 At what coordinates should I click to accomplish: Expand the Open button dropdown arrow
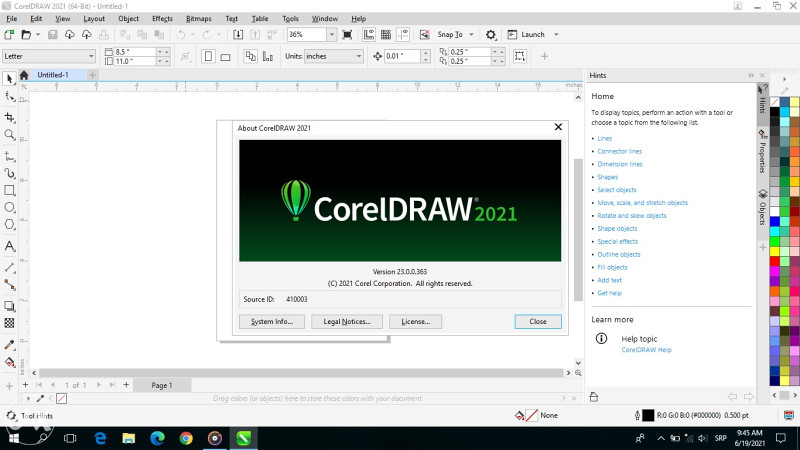[38, 34]
